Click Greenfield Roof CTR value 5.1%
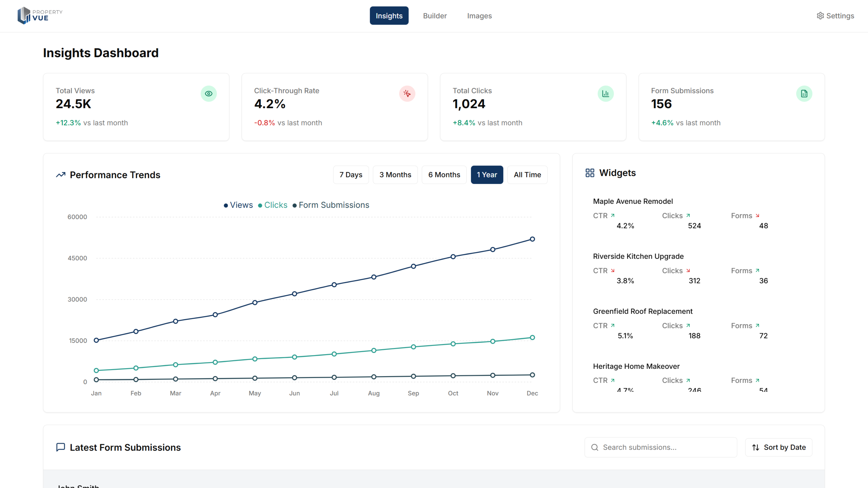The height and width of the screenshot is (488, 868). click(x=625, y=336)
